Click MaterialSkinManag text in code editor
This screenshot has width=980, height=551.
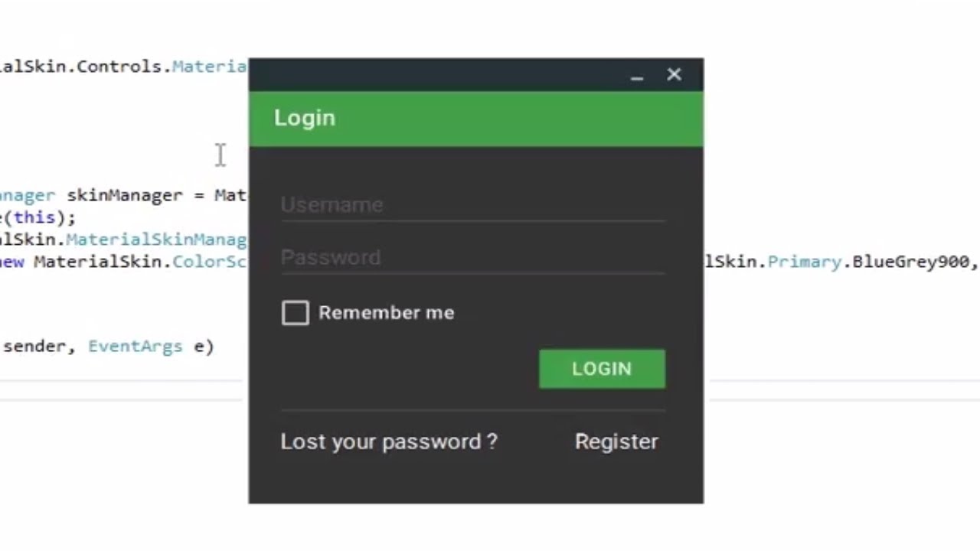(157, 240)
